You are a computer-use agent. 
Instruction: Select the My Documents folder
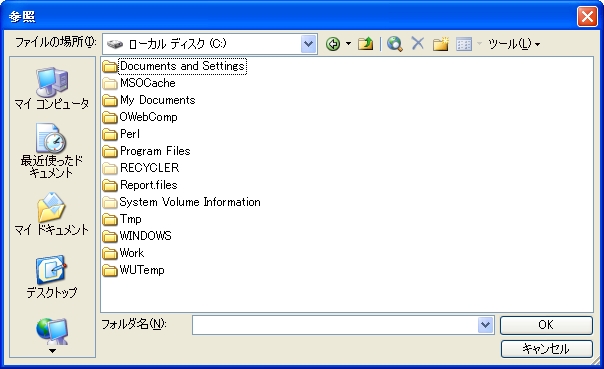click(149, 100)
